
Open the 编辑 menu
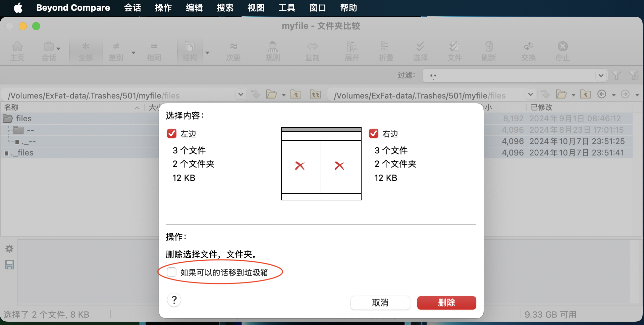(195, 8)
